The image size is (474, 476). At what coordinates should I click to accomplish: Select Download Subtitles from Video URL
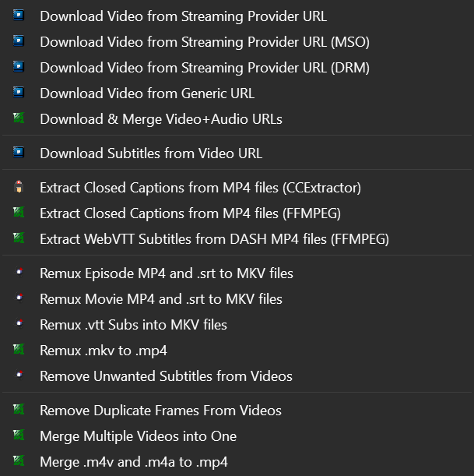151,153
